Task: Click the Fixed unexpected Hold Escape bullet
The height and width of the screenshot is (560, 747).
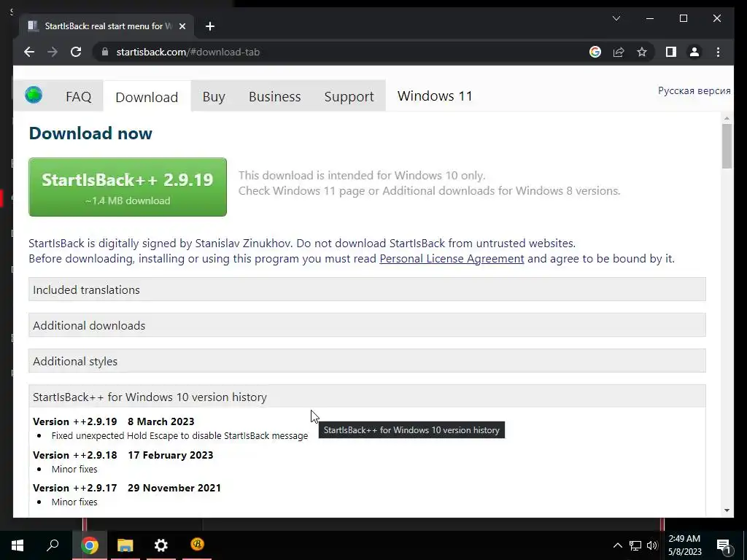Action: tap(179, 436)
